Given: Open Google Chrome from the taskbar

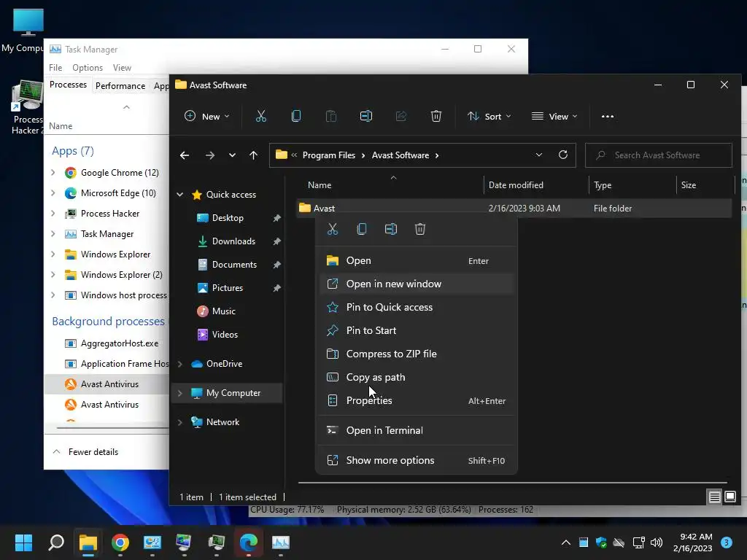Looking at the screenshot, I should (120, 542).
